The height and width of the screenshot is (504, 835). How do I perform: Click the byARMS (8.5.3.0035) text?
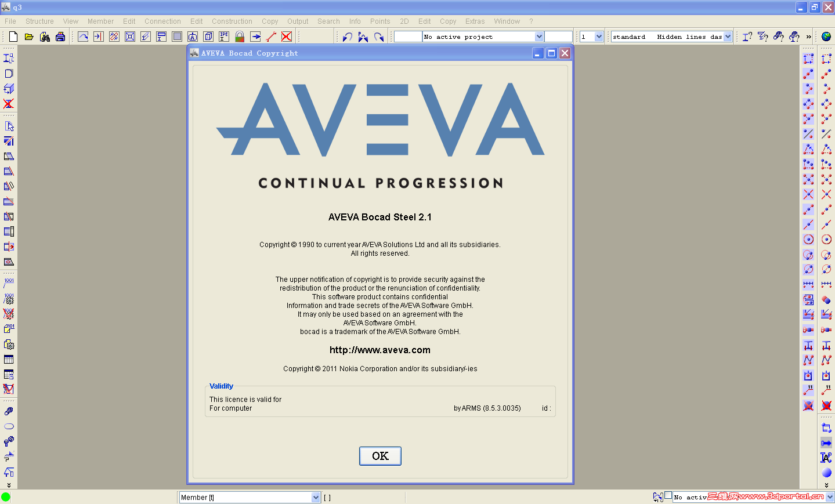click(487, 408)
